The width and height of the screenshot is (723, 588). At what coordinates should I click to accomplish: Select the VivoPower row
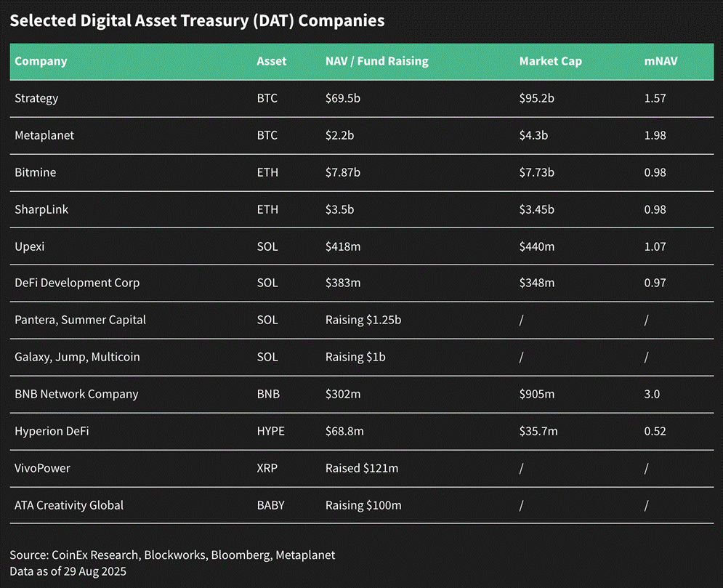click(x=362, y=469)
